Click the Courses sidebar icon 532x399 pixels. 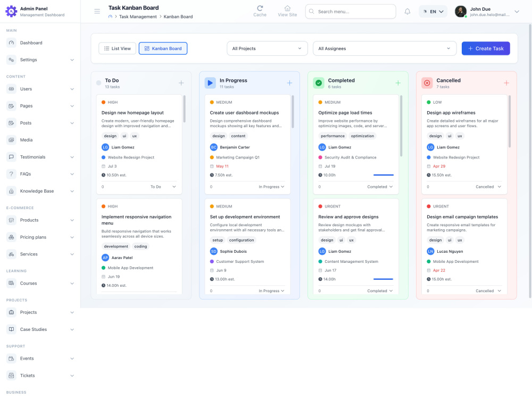(x=11, y=284)
